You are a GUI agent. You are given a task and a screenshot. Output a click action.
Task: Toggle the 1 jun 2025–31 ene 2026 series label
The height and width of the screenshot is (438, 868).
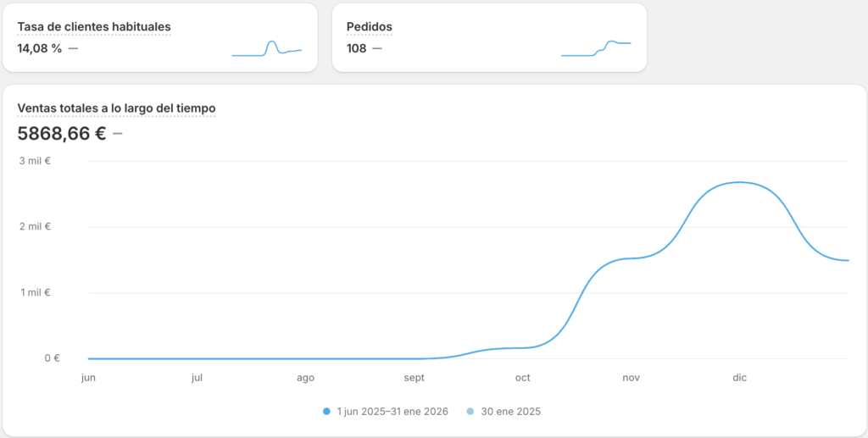click(x=392, y=412)
